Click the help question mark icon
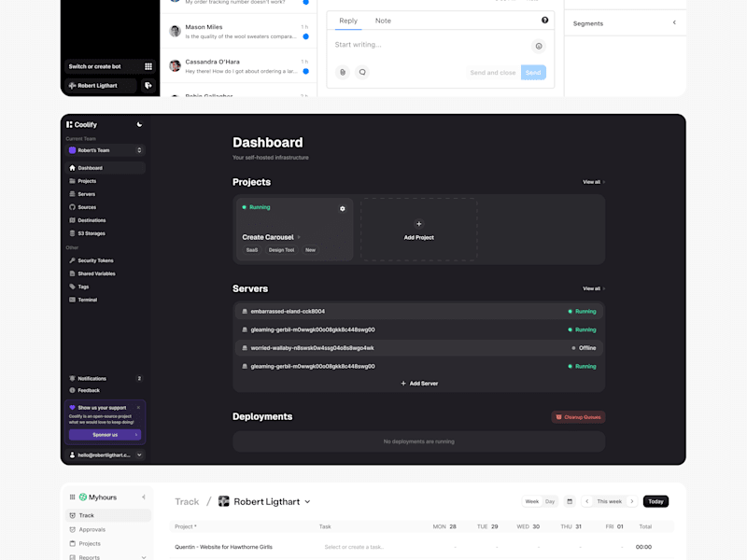Screen dimensions: 747x560 [x=545, y=20]
